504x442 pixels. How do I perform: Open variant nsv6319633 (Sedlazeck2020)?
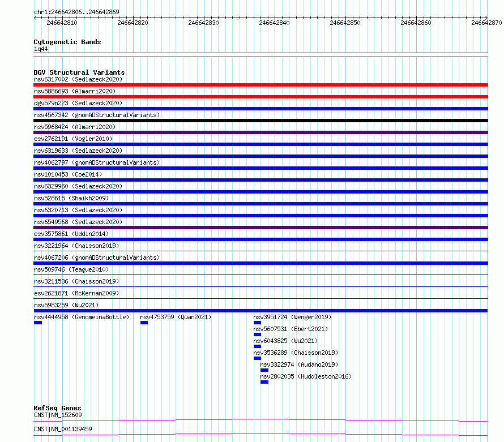[x=78, y=151]
